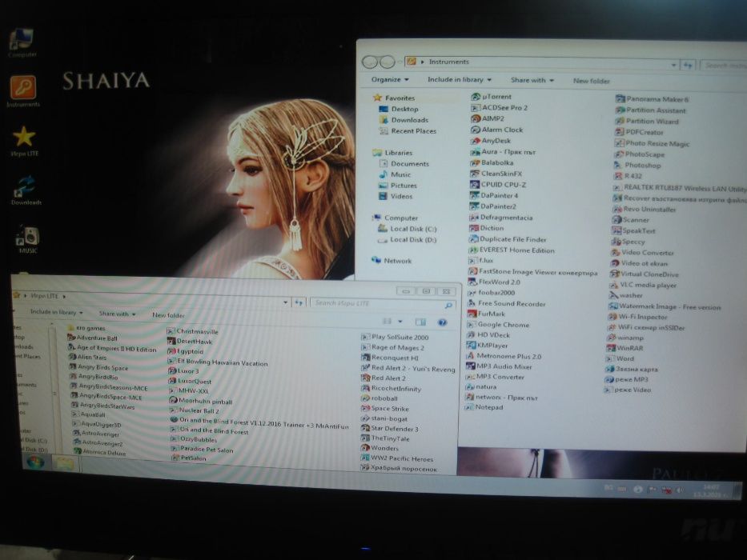Select Recent Places under Favorites
Viewport: 747px width, 560px height.
[x=408, y=130]
